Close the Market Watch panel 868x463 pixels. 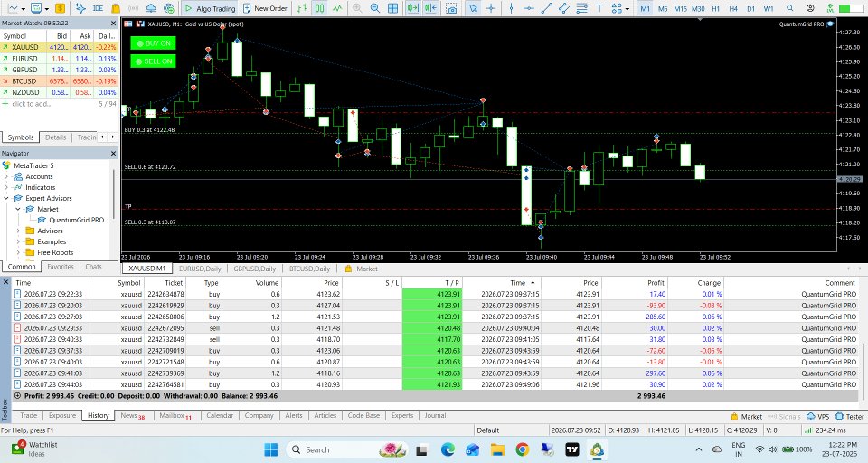tap(114, 24)
